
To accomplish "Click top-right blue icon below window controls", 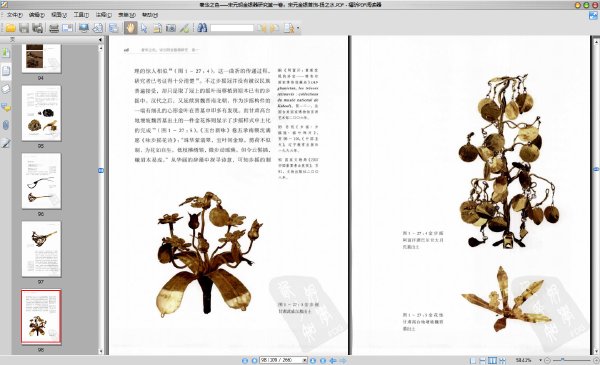I will (593, 16).
